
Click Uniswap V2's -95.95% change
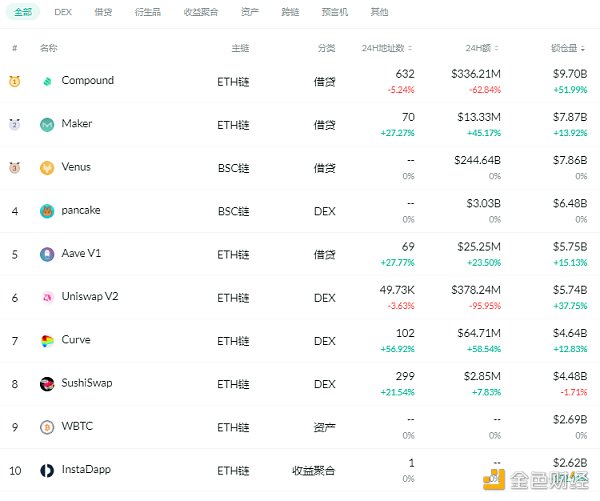coord(485,306)
